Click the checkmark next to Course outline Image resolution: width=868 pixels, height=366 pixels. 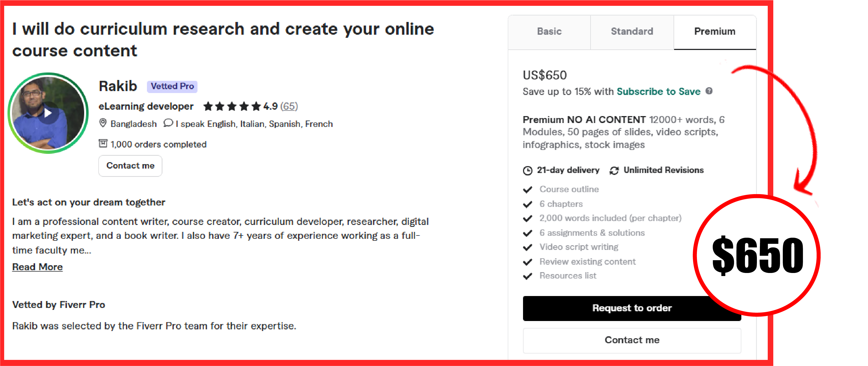click(x=528, y=190)
